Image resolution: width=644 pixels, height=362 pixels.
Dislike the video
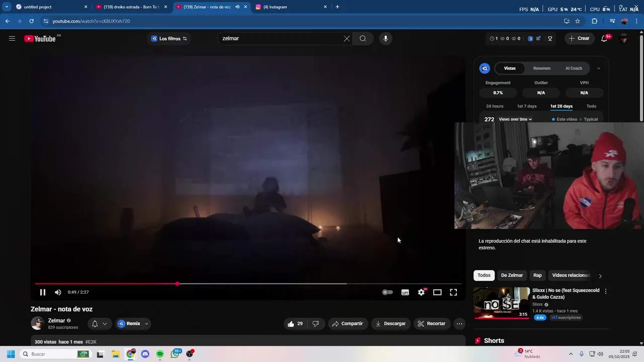click(x=315, y=324)
